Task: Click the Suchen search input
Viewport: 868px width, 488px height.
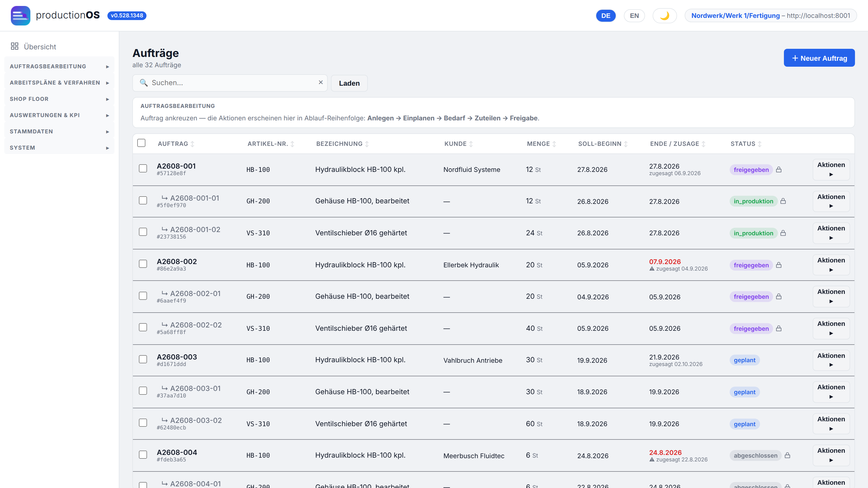Action: (230, 83)
